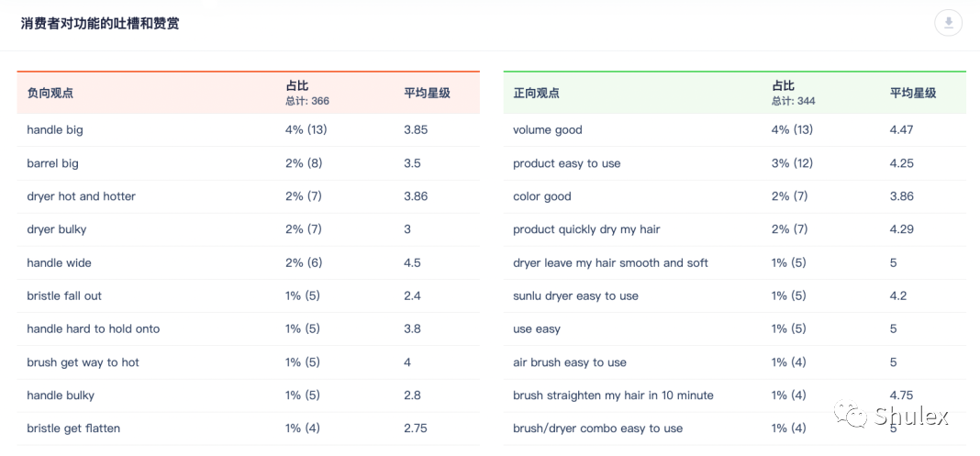This screenshot has width=980, height=456.
Task: Click the 负向观点 column header
Action: [x=50, y=93]
